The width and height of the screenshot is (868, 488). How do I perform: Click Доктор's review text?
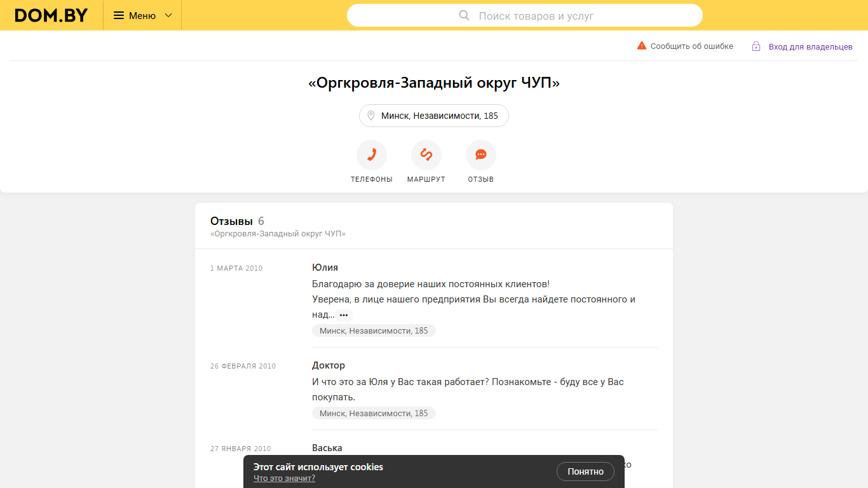(468, 390)
